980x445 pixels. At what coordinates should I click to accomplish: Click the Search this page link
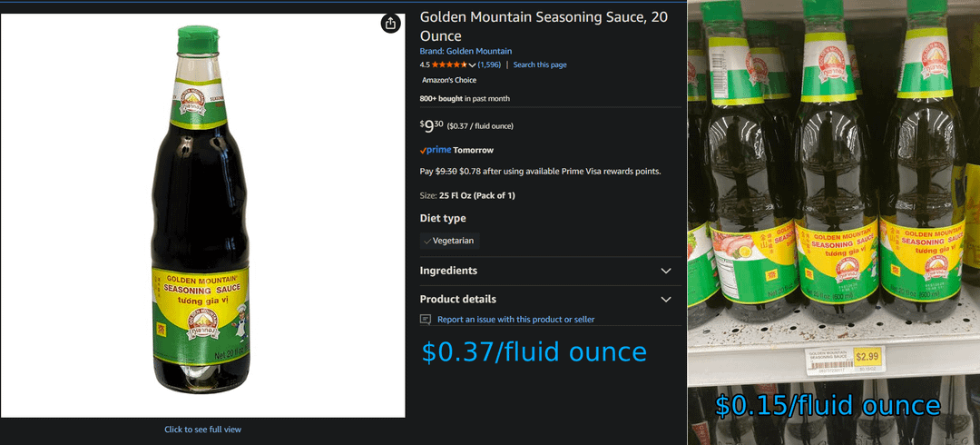(x=540, y=65)
